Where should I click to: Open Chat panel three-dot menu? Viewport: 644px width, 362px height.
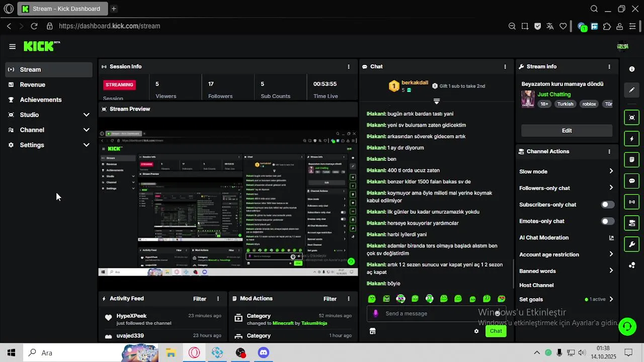[x=505, y=66]
